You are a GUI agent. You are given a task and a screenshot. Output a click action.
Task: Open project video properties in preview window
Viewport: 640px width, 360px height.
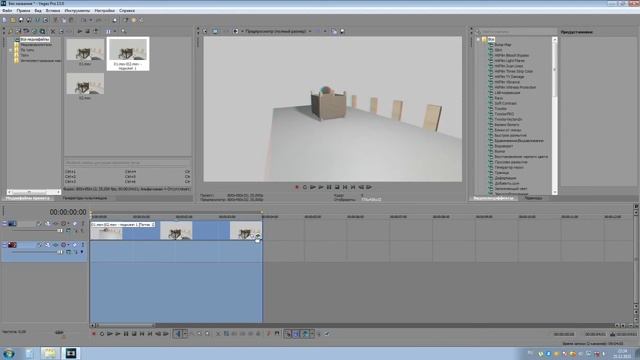[205, 31]
